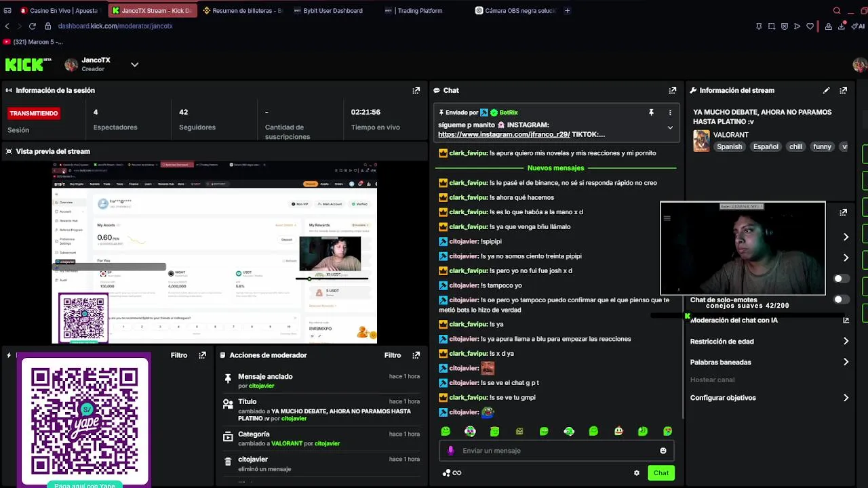
Task: Open the browser account profile icon
Action: click(829, 26)
